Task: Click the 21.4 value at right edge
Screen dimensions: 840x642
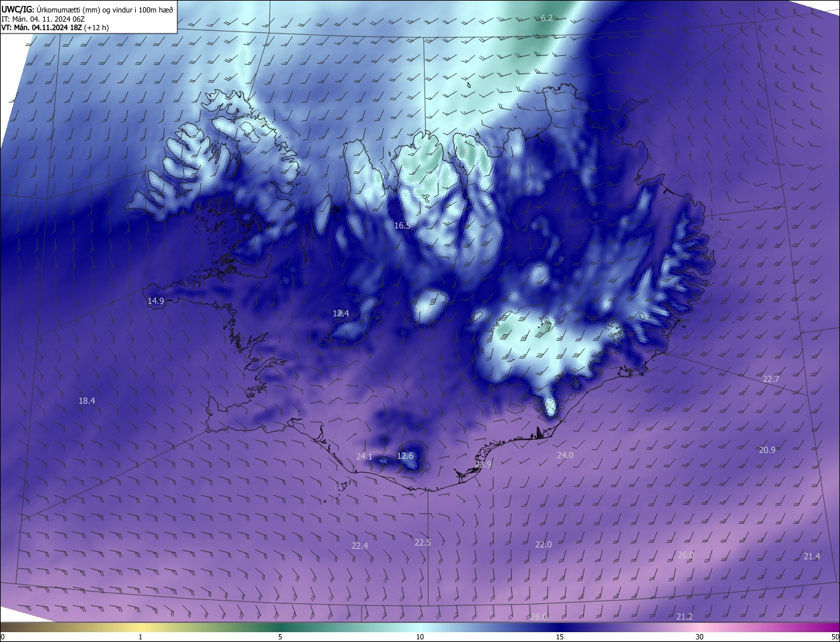Action: (x=812, y=556)
